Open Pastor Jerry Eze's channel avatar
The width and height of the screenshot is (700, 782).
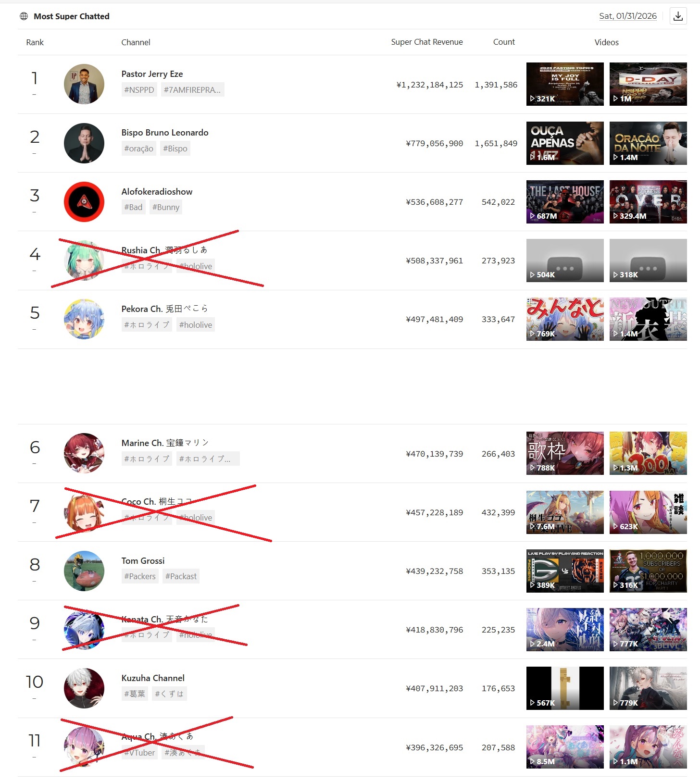(x=84, y=84)
